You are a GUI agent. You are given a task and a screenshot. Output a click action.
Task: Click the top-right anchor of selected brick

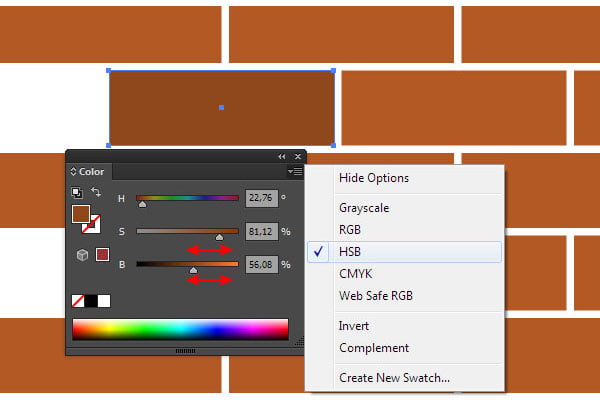(334, 71)
